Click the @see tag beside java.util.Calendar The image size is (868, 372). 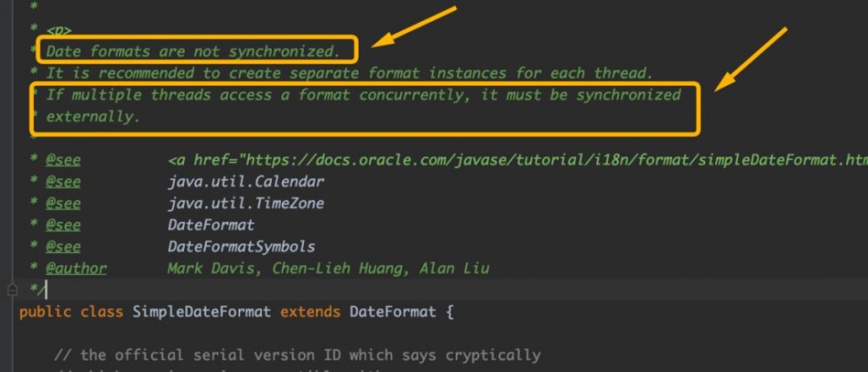62,182
